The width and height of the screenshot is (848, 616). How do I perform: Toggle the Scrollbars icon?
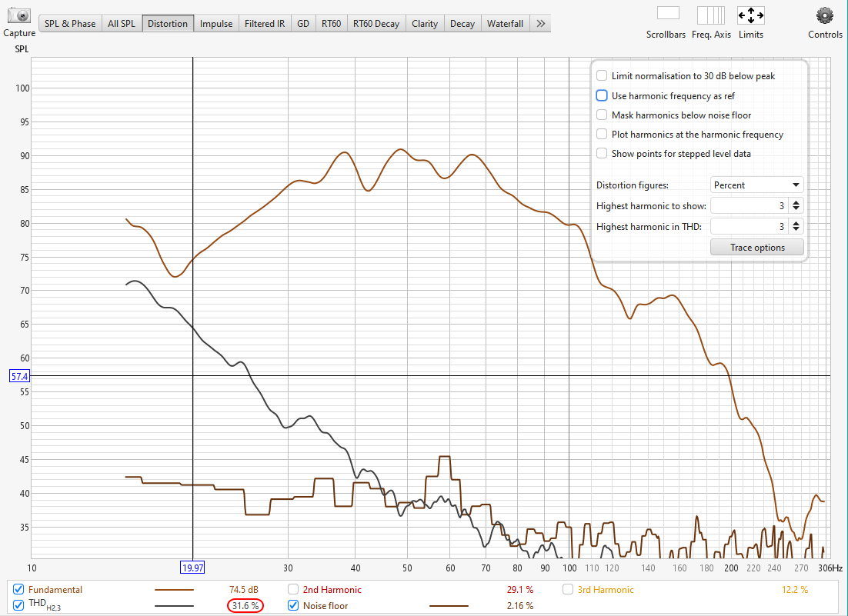point(668,13)
